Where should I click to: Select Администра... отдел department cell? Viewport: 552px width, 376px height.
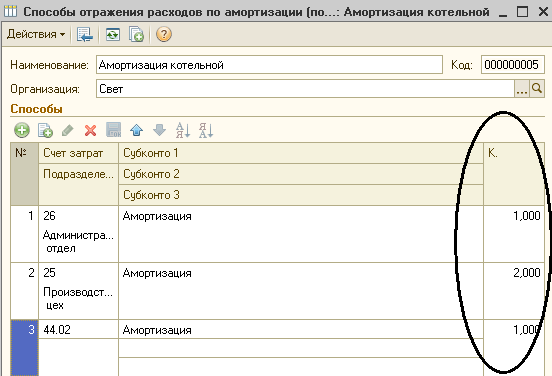pyautogui.click(x=78, y=242)
